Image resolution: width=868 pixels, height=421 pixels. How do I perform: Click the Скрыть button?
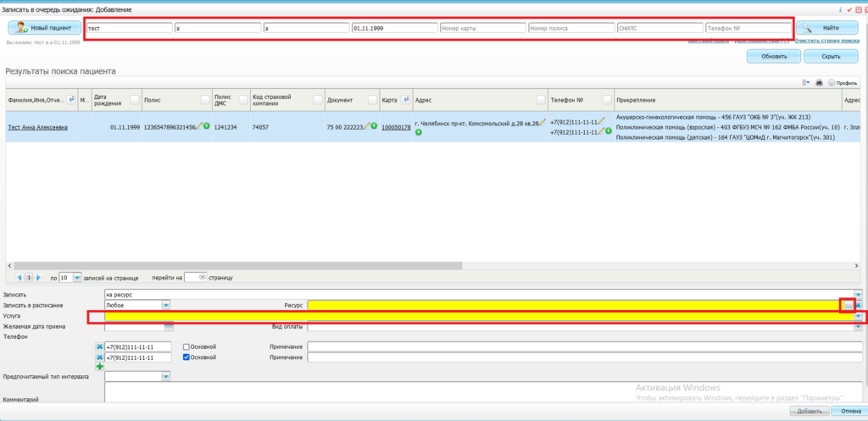[x=831, y=57]
